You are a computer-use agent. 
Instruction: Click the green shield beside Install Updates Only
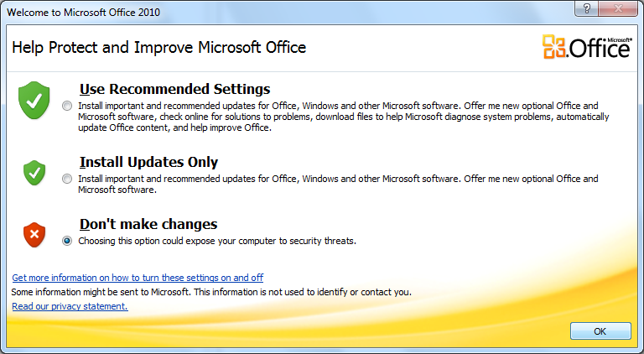pos(34,173)
